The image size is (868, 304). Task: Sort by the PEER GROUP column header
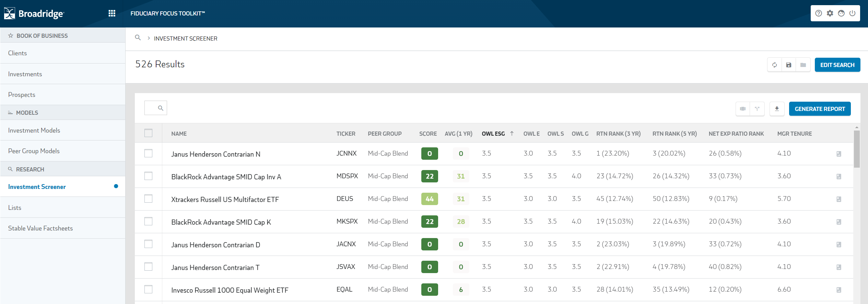point(385,134)
